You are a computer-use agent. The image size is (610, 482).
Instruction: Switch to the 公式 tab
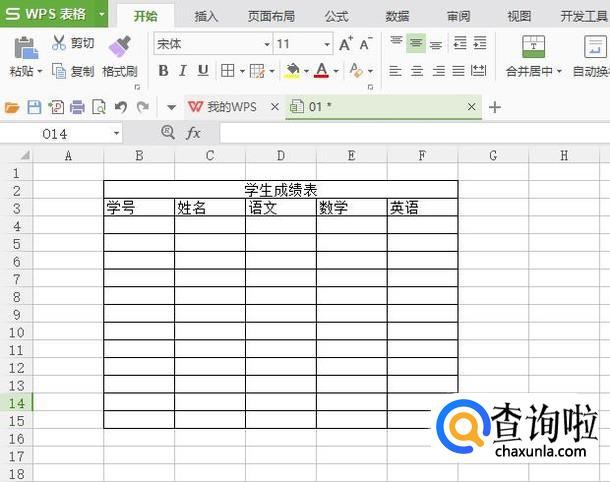pos(336,16)
